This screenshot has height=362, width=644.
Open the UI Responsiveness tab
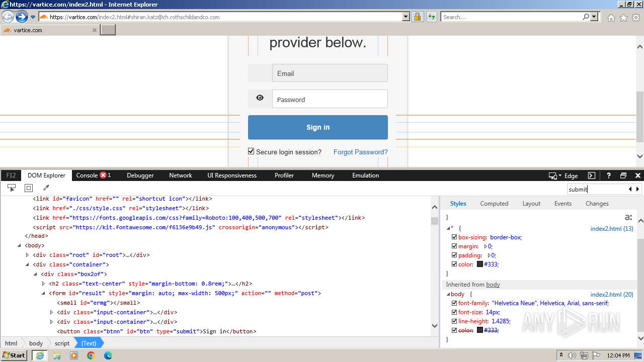[232, 175]
